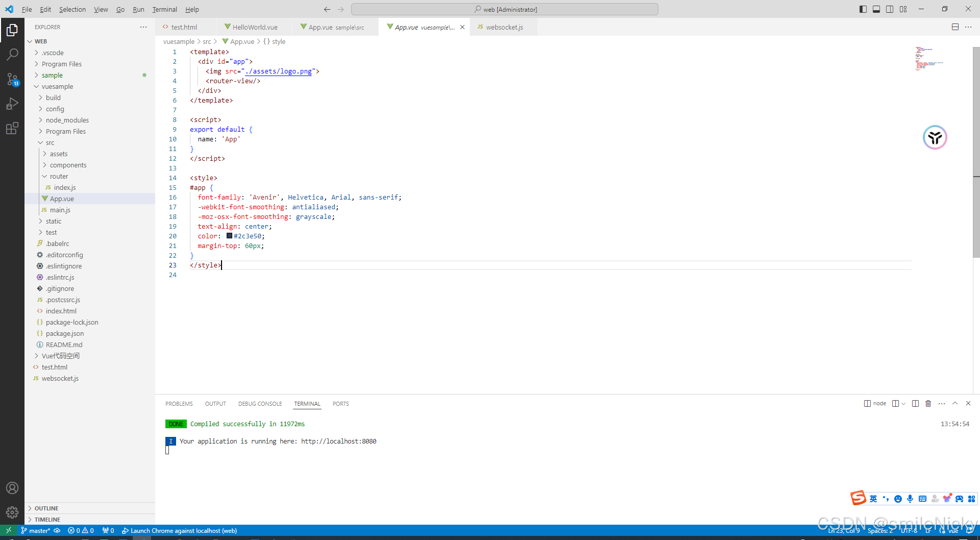
Task: Open Sogou soft keyboard icon
Action: coord(922,499)
